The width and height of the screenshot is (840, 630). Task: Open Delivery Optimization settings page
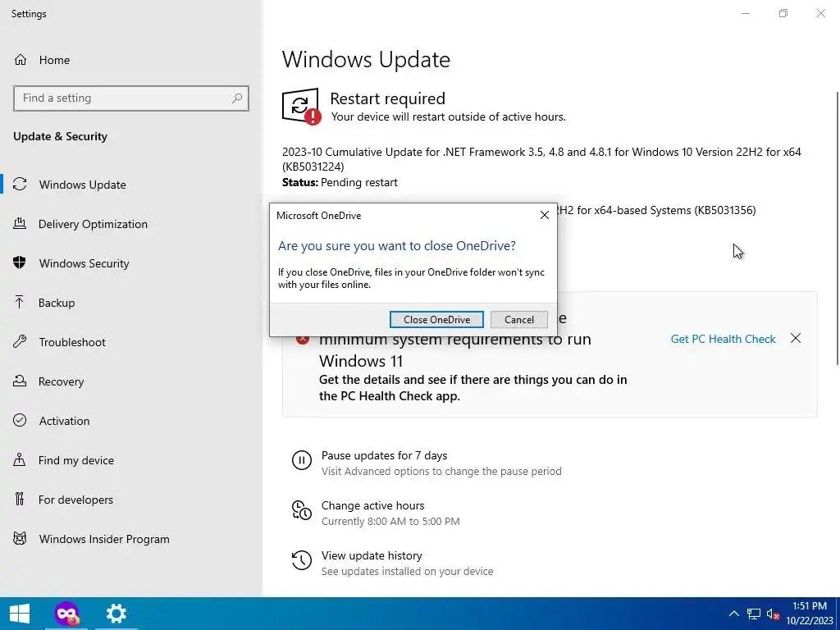131,224
